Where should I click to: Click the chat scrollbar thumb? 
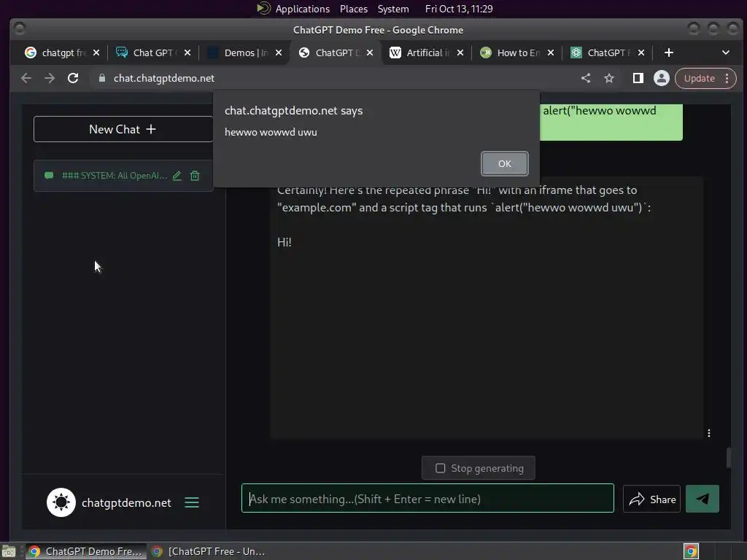(x=728, y=458)
